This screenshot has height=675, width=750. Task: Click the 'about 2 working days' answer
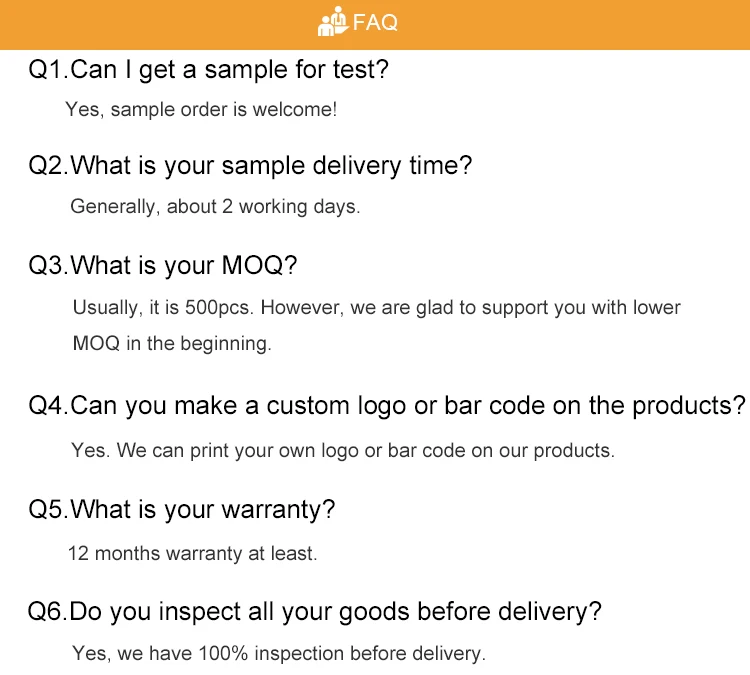(x=215, y=207)
